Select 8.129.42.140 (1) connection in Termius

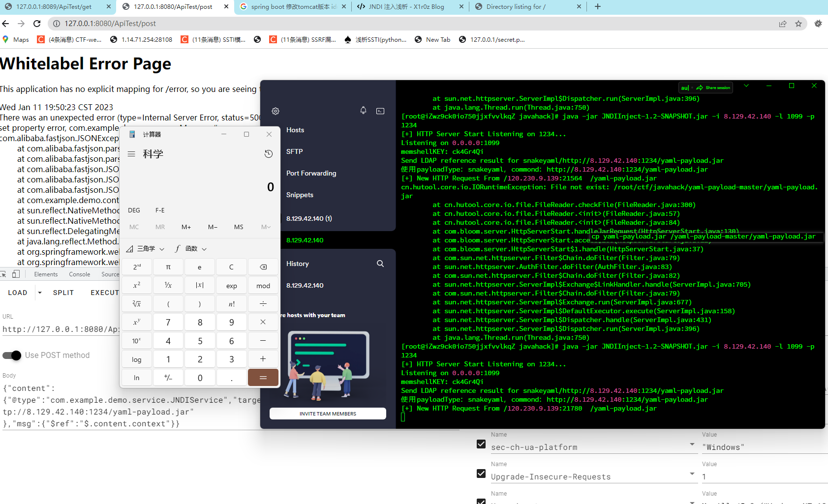[x=309, y=218]
